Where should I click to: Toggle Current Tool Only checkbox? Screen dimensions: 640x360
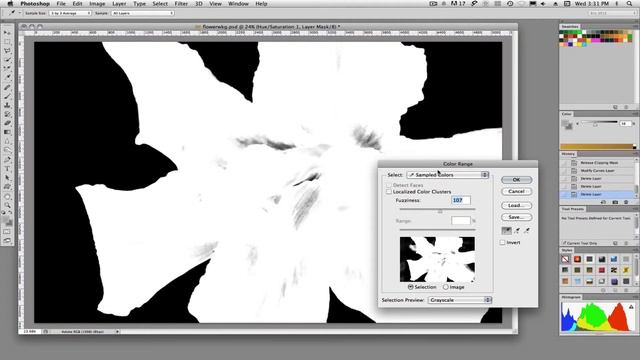click(x=564, y=243)
